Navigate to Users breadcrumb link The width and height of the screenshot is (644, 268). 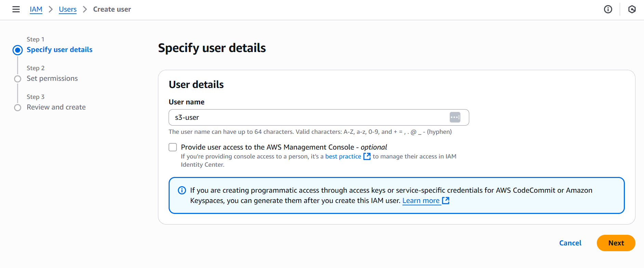point(68,9)
